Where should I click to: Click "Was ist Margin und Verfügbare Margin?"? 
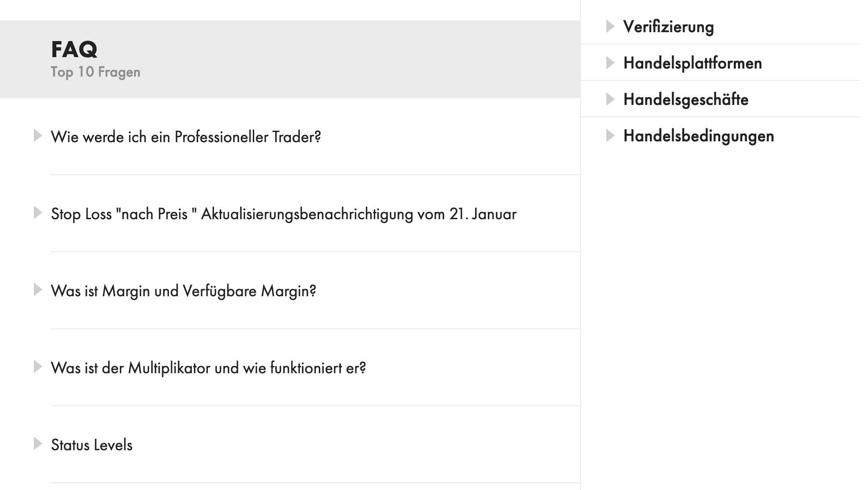click(x=183, y=291)
